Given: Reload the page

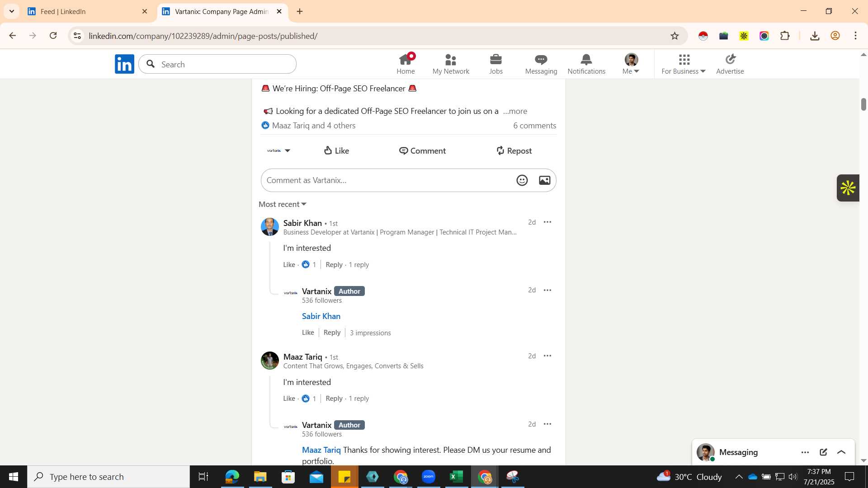Looking at the screenshot, I should pos(53,36).
